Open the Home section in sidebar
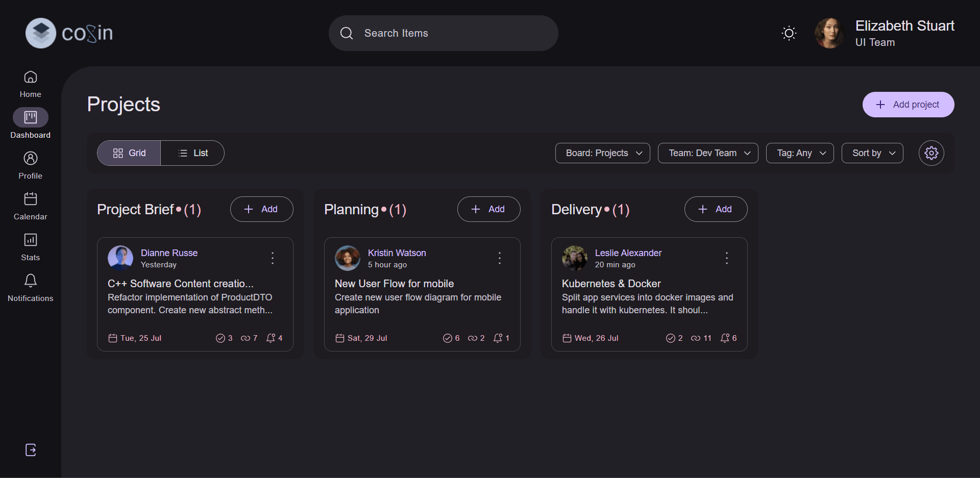Viewport: 980px width, 478px height. 30,83
